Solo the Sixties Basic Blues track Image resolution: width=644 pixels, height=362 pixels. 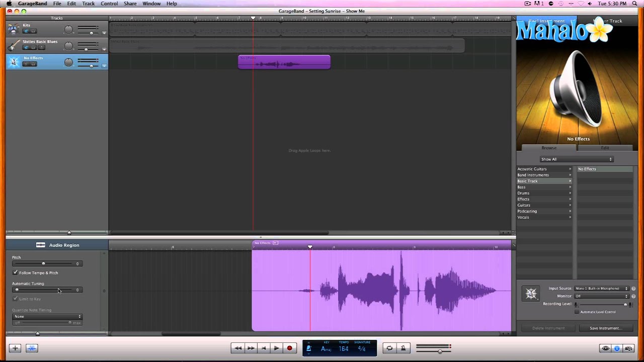point(33,48)
